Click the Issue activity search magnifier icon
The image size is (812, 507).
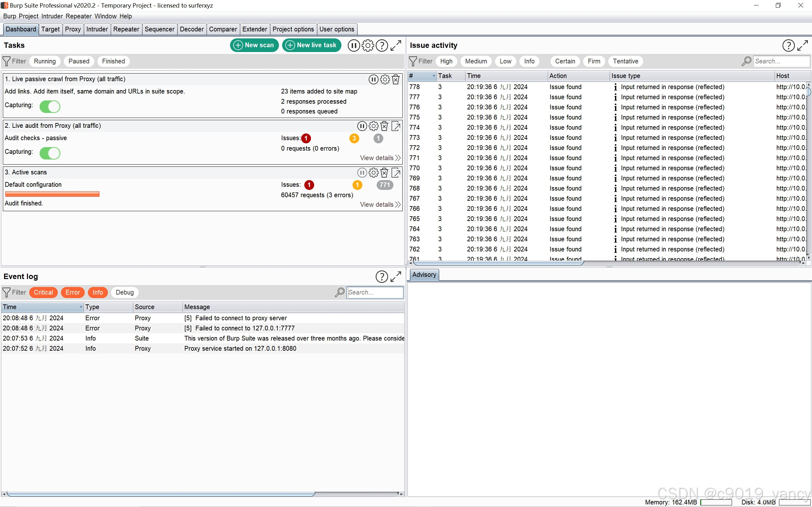[x=746, y=61]
